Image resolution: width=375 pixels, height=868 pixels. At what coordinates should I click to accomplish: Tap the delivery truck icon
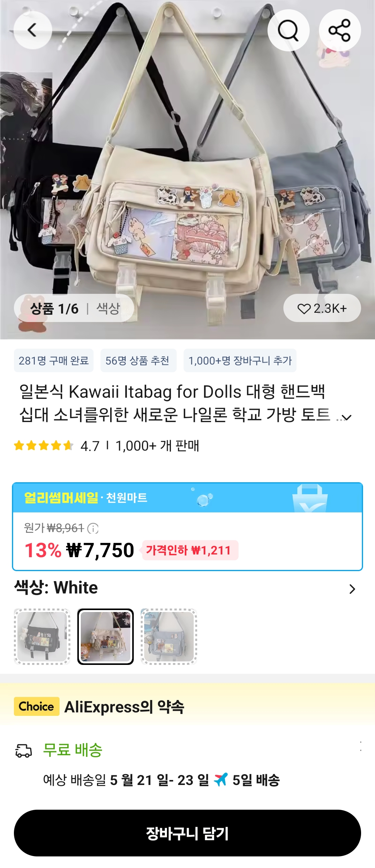[x=23, y=750]
